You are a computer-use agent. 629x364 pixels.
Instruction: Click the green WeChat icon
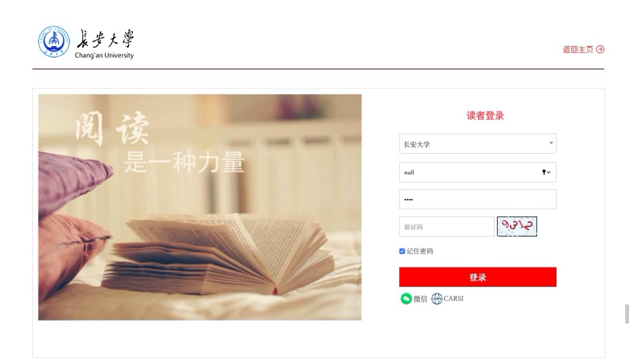point(406,299)
